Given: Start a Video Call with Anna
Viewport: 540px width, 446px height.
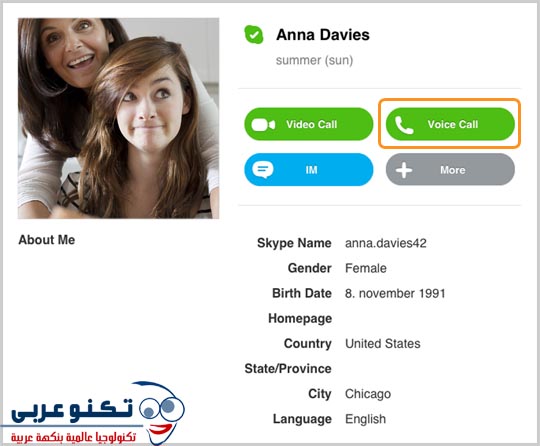Looking at the screenshot, I should click(x=309, y=124).
